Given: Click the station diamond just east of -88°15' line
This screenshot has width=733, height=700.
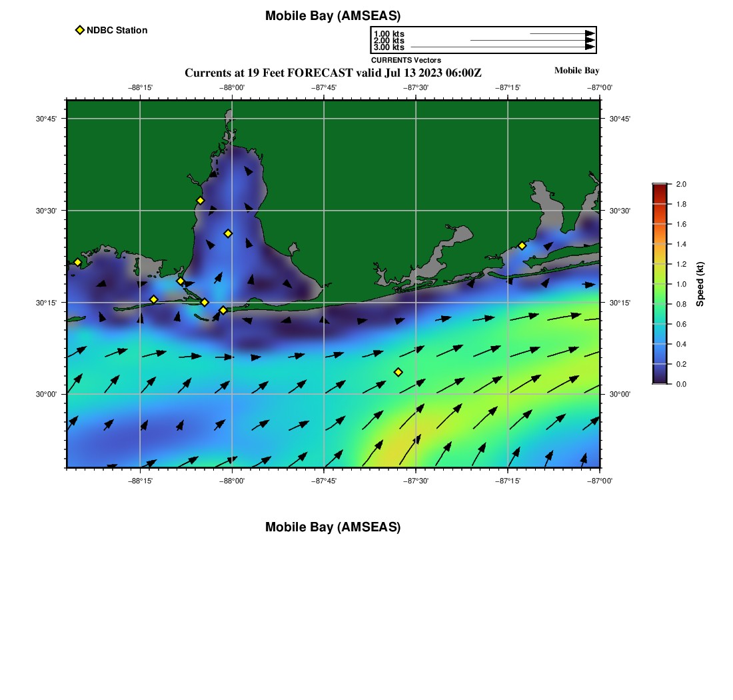Looking at the screenshot, I should pyautogui.click(x=154, y=299).
